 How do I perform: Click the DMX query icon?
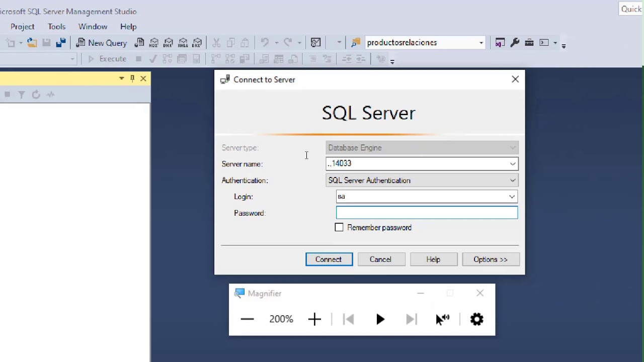click(x=168, y=43)
